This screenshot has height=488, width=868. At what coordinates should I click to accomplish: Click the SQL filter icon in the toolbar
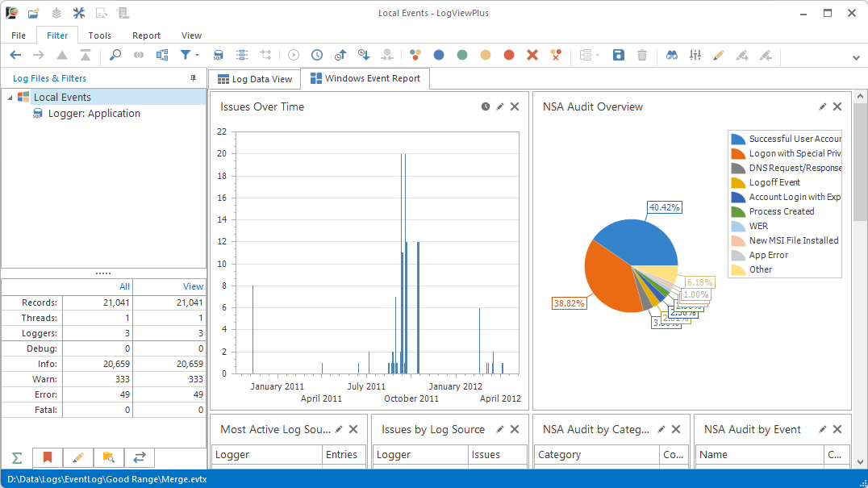tap(218, 55)
